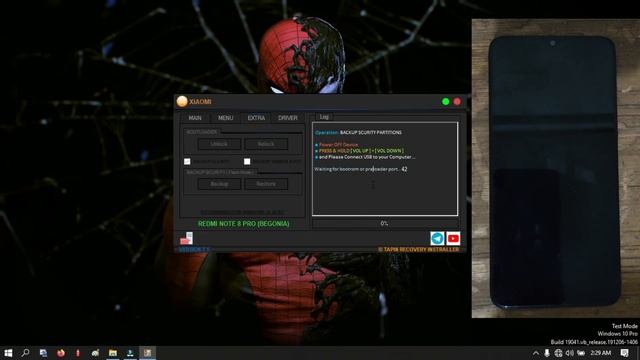Viewport: 640px width, 360px height.
Task: Click the phone photo thumbnail on the right
Action: pos(556,168)
